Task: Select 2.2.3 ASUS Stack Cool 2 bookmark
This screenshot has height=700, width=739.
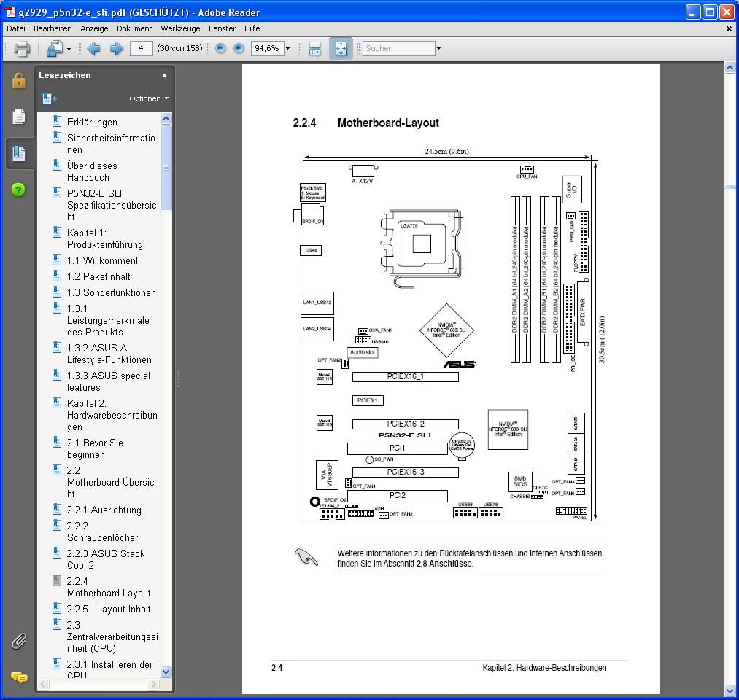Action: coord(106,559)
